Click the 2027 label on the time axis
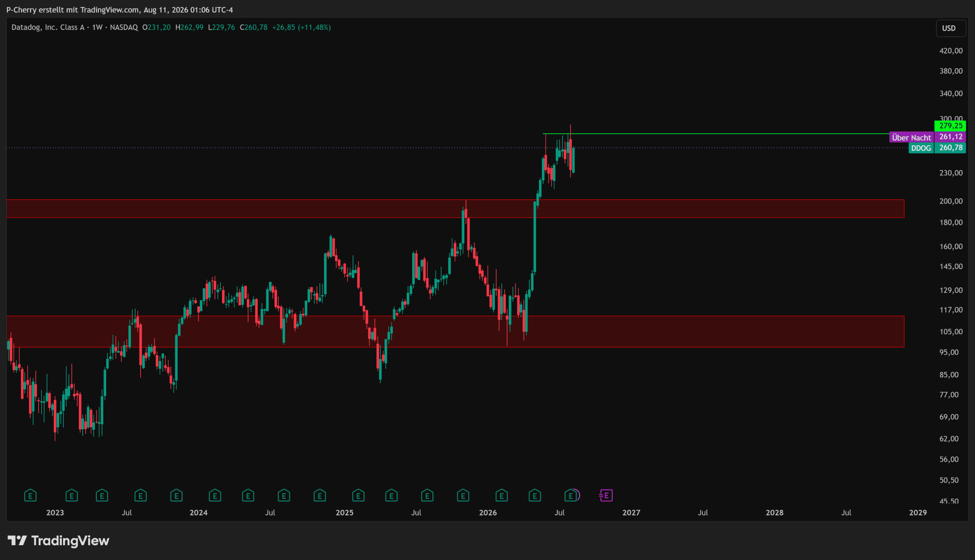 pos(631,512)
